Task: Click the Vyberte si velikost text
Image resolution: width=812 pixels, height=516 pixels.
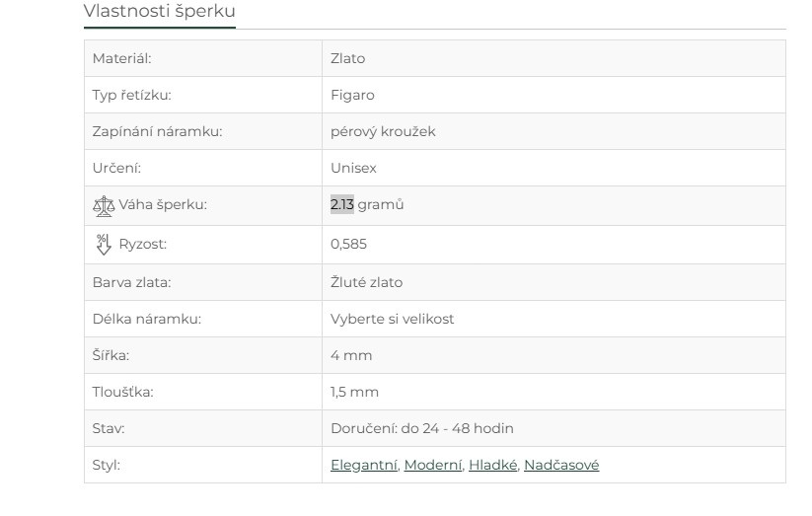Action: pyautogui.click(x=392, y=320)
